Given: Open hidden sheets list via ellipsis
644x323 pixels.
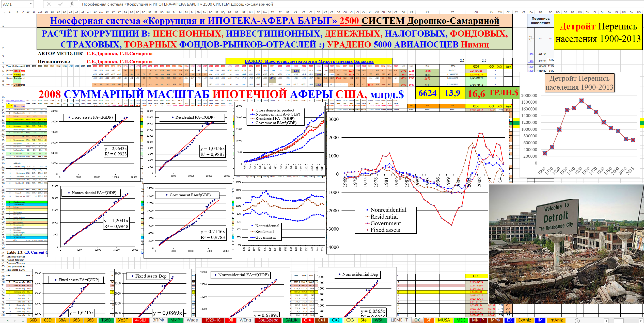Looking at the screenshot, I should tap(22, 320).
